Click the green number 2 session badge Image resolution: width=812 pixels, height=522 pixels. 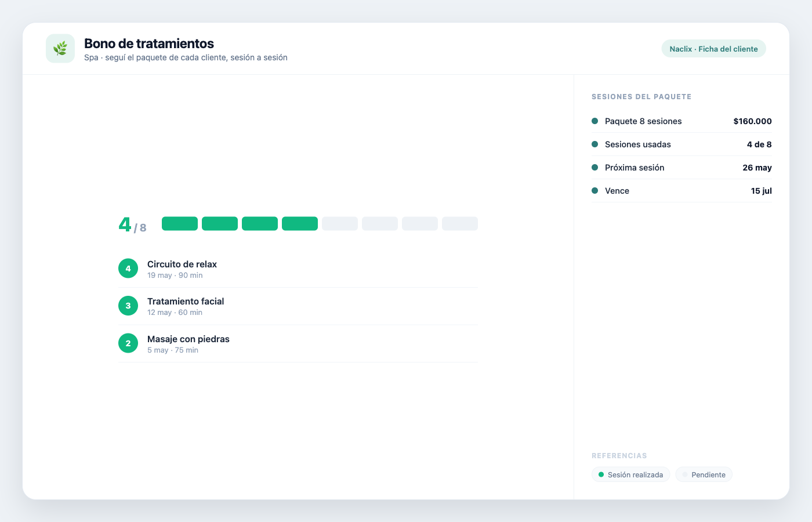point(128,343)
